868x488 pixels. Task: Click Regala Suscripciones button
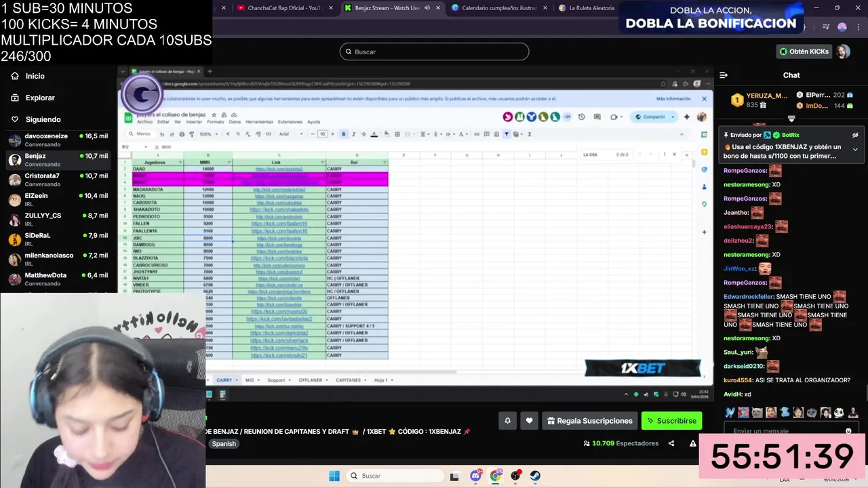tap(589, 421)
